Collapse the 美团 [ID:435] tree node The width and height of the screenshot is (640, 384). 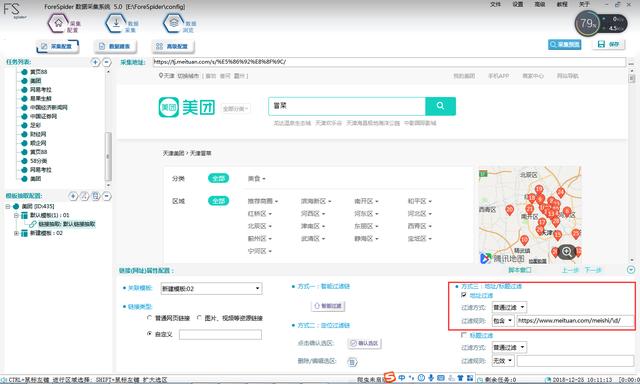pyautogui.click(x=7, y=206)
